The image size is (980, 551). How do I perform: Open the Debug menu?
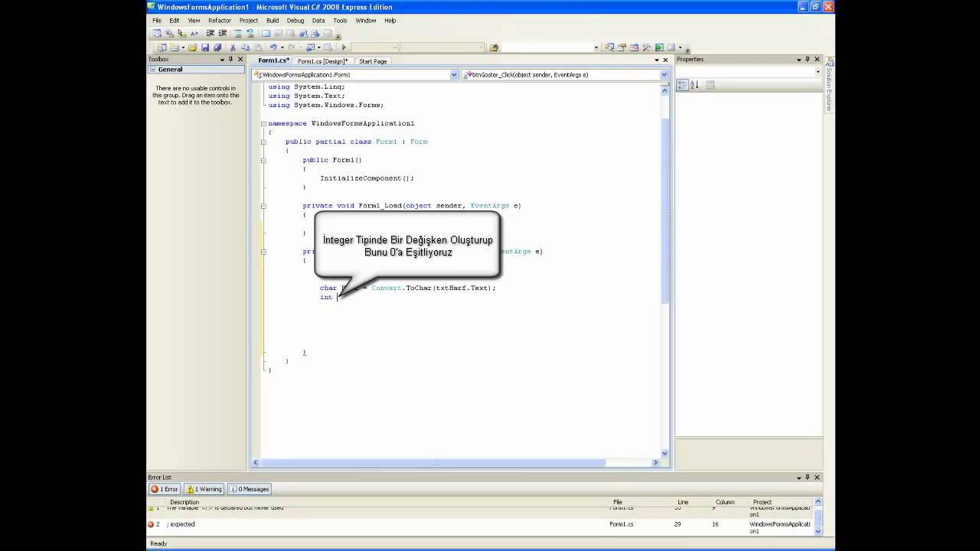(295, 21)
